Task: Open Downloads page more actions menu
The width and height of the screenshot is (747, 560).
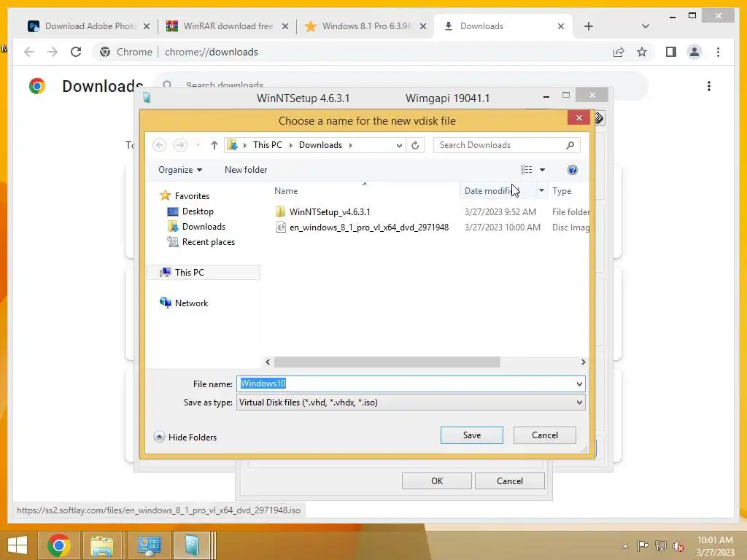Action: (x=709, y=86)
